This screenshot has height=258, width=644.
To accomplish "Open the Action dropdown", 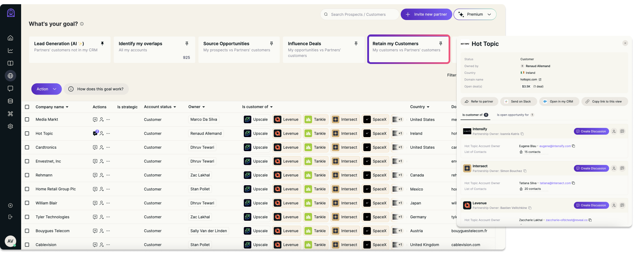I will tap(46, 89).
